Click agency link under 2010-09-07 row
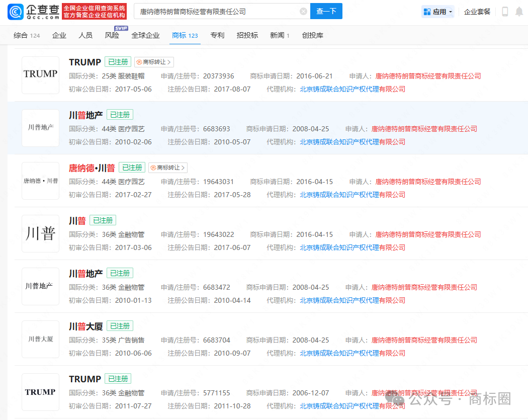 click(x=353, y=354)
